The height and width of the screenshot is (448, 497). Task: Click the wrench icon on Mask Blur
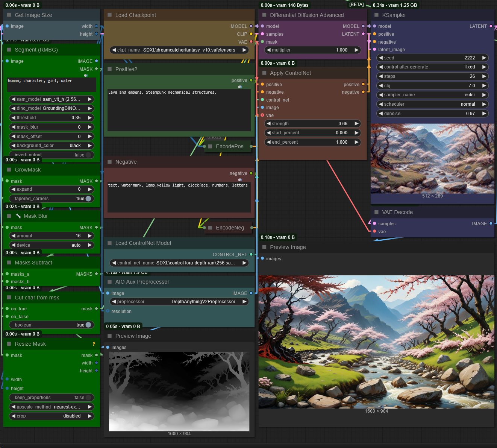(x=18, y=216)
